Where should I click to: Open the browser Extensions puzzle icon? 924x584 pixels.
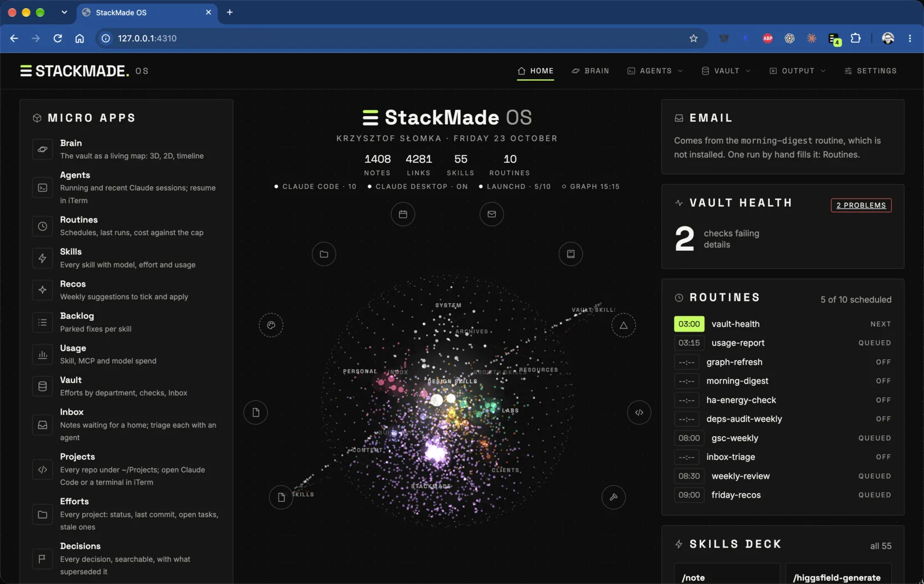tap(856, 38)
